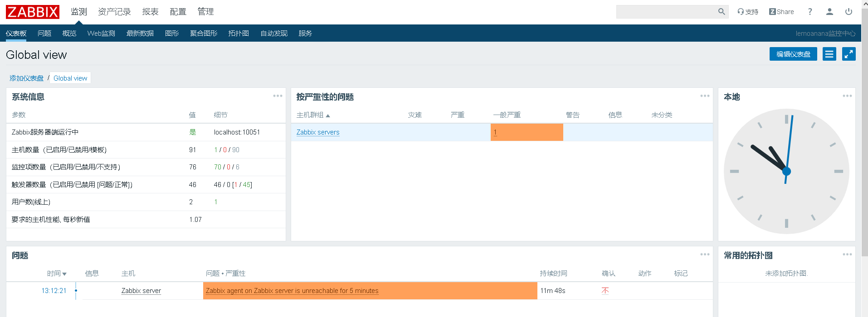Click the Zabbix服务器端运行中 row label
The height and width of the screenshot is (317, 868).
coord(45,132)
